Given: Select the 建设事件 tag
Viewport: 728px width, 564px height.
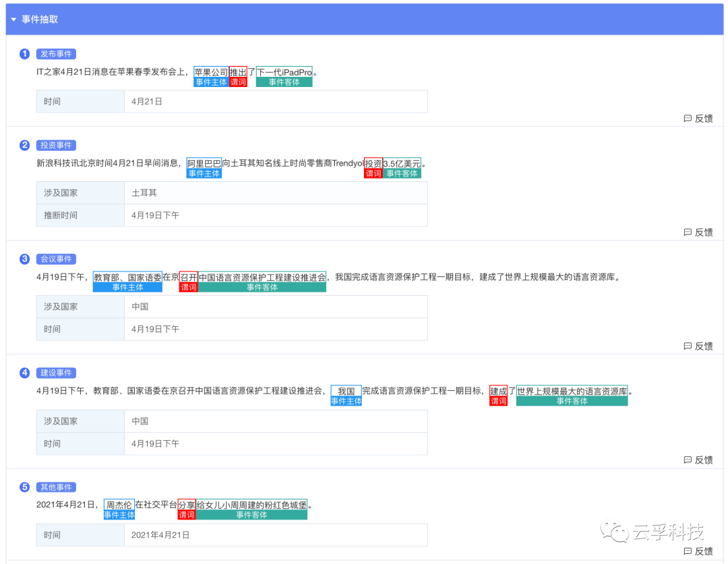Looking at the screenshot, I should tap(56, 373).
